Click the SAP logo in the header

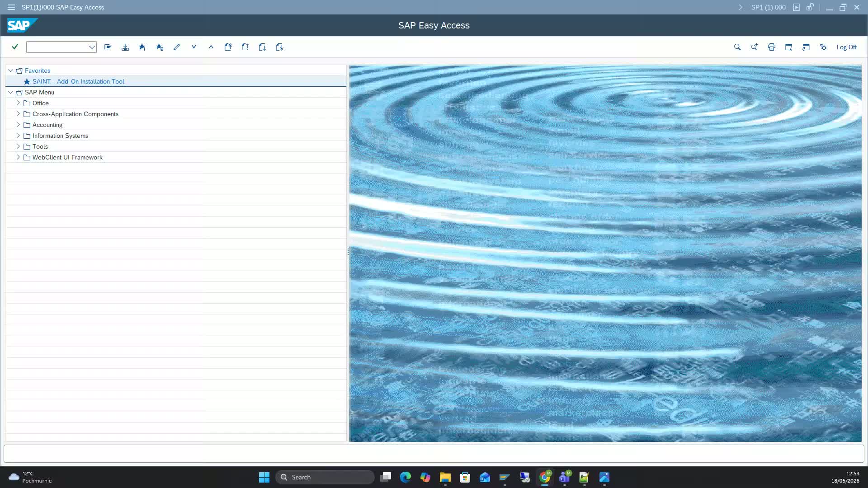point(22,25)
